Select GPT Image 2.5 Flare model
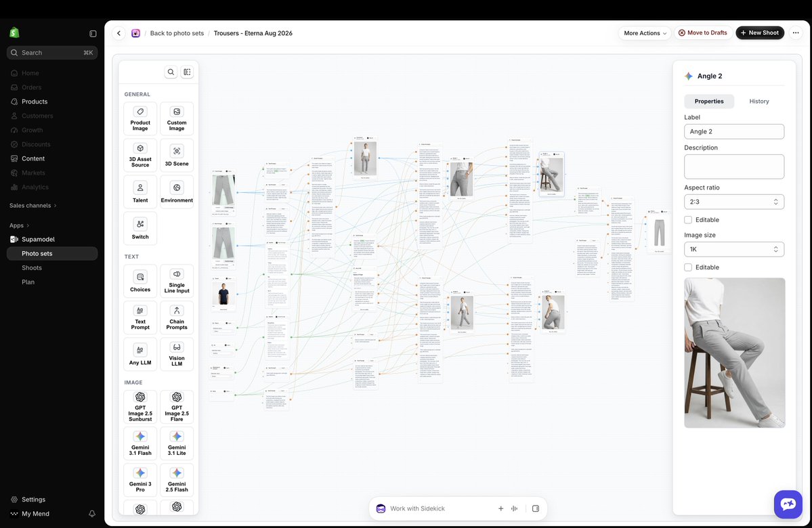Viewport: 812px width, 528px height. point(177,407)
